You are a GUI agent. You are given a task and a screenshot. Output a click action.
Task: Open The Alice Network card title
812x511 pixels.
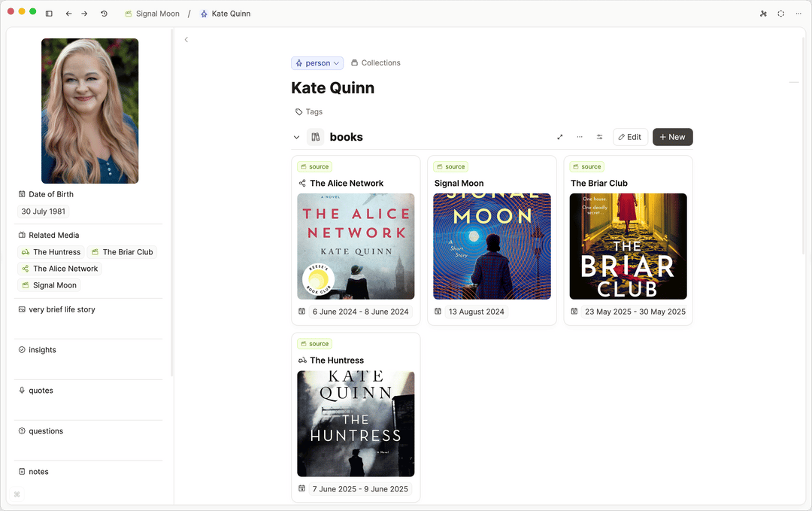(347, 183)
